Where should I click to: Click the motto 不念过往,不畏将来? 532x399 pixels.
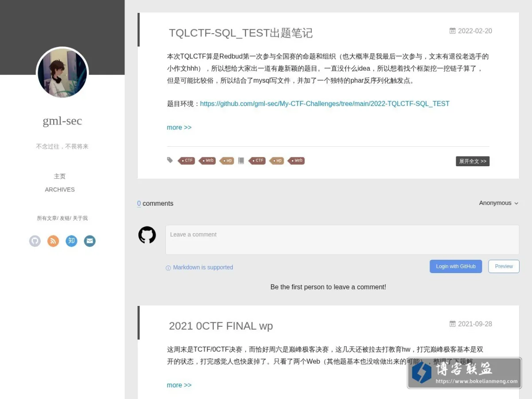pyautogui.click(x=63, y=146)
